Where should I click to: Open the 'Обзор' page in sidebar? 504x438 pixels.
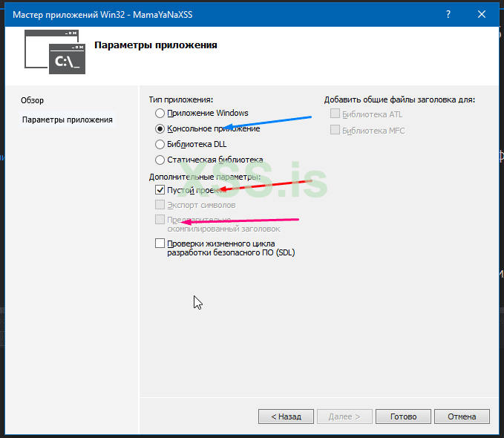tap(33, 100)
